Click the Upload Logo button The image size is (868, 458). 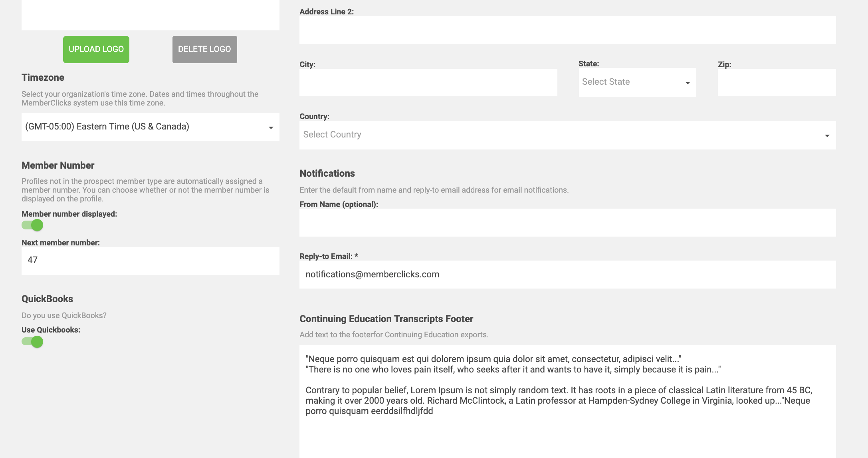pos(96,50)
